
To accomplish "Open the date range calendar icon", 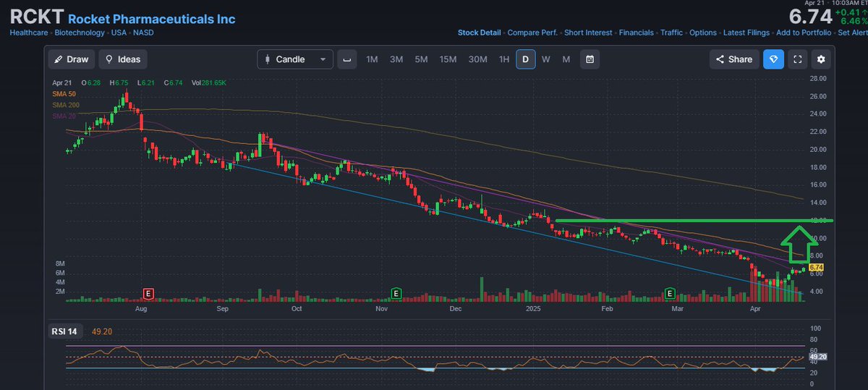I will tap(590, 59).
